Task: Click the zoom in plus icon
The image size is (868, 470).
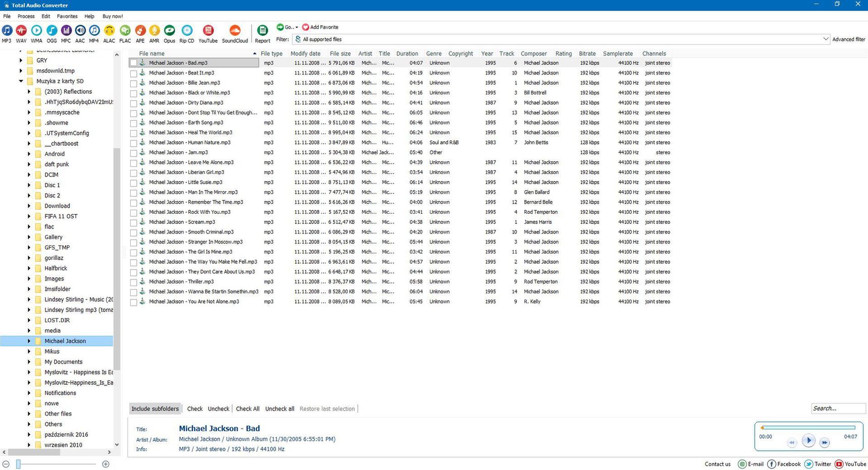Action: 105,464
